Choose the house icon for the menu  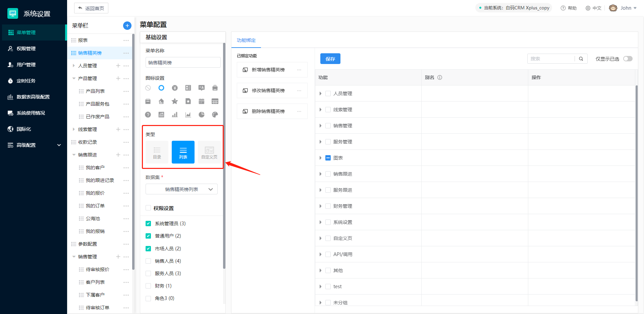[x=161, y=101]
